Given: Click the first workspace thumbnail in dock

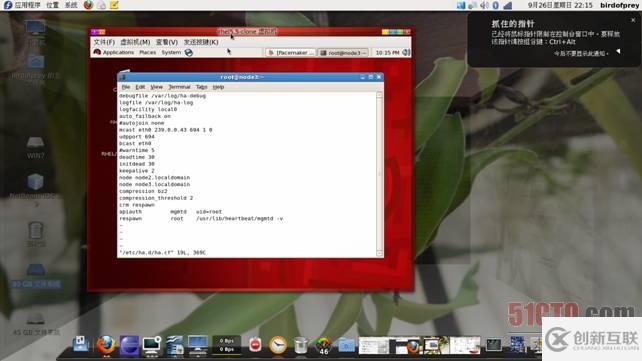Looking at the screenshot, I should click(374, 345).
